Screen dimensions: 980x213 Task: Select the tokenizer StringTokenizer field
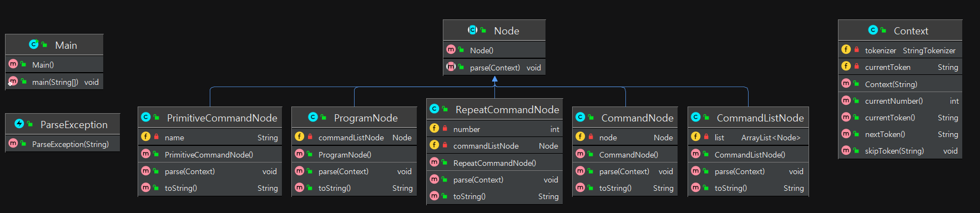[900, 50]
